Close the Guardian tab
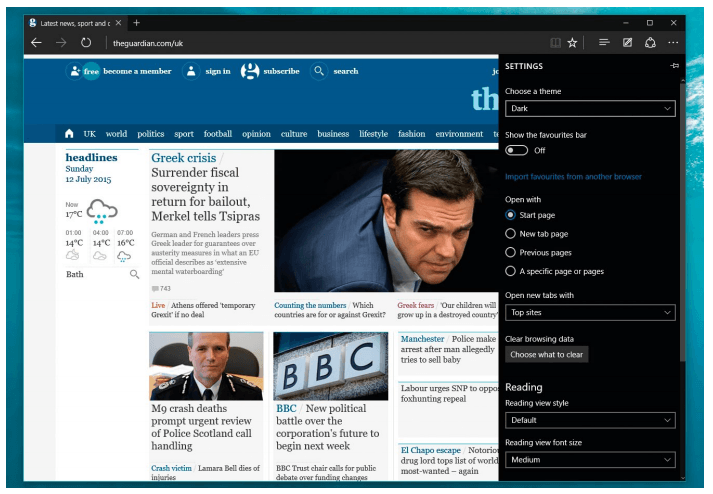This screenshot has width=713, height=494. (x=118, y=23)
